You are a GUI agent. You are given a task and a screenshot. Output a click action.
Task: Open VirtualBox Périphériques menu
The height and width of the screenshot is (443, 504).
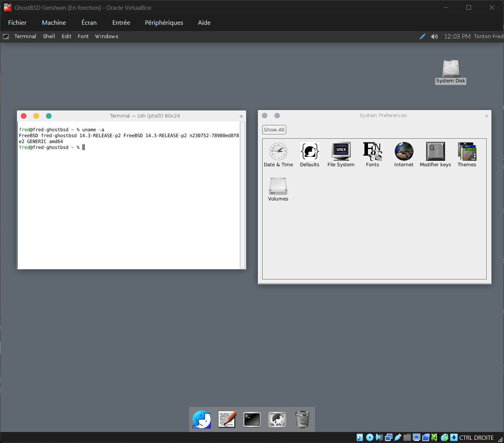164,23
